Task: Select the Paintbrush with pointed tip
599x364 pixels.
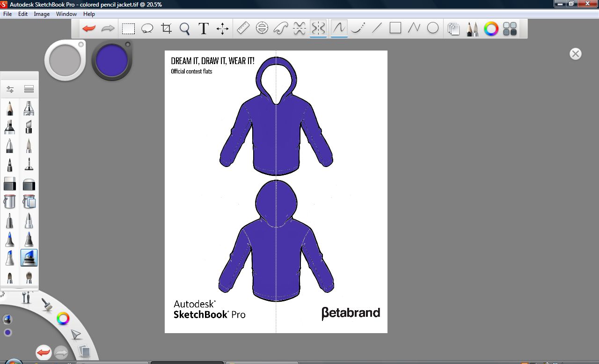Action: 29,146
